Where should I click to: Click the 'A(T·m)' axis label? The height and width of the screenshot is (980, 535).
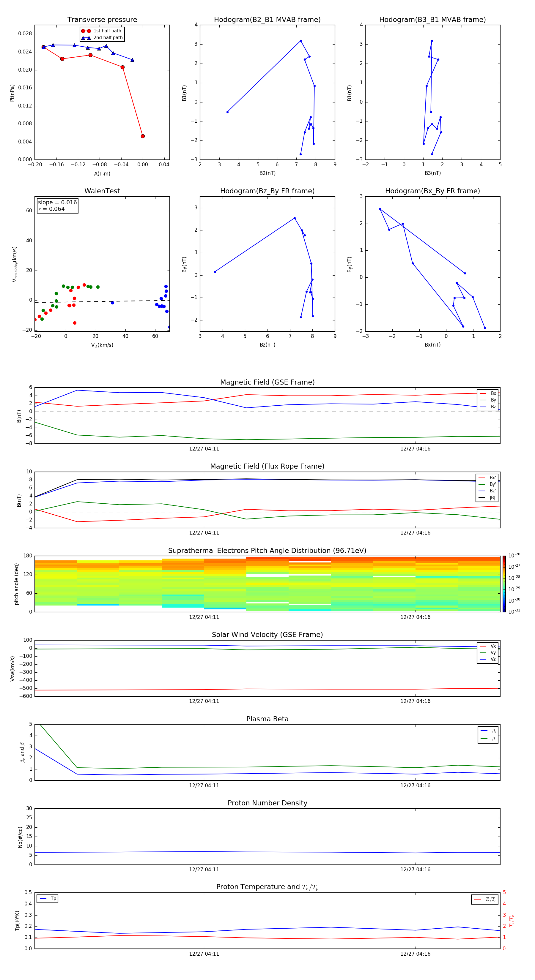[x=102, y=173]
